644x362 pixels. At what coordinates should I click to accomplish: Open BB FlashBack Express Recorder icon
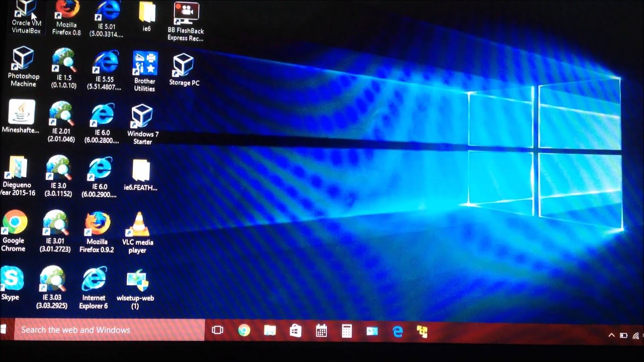click(186, 22)
